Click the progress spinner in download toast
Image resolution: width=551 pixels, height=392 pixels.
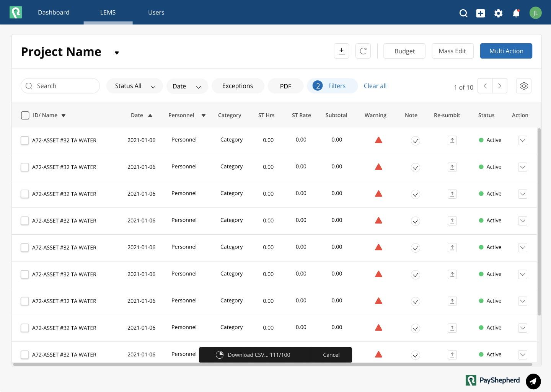220,355
